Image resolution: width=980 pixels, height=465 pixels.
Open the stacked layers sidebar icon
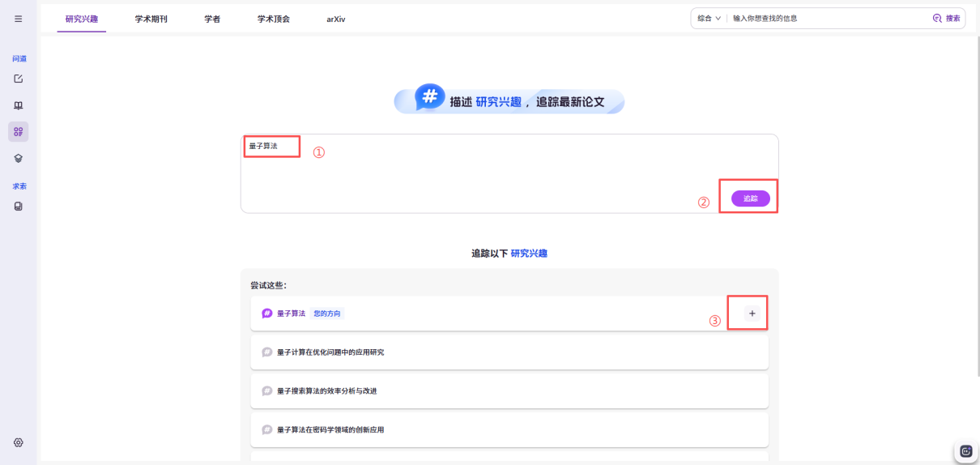click(x=19, y=158)
